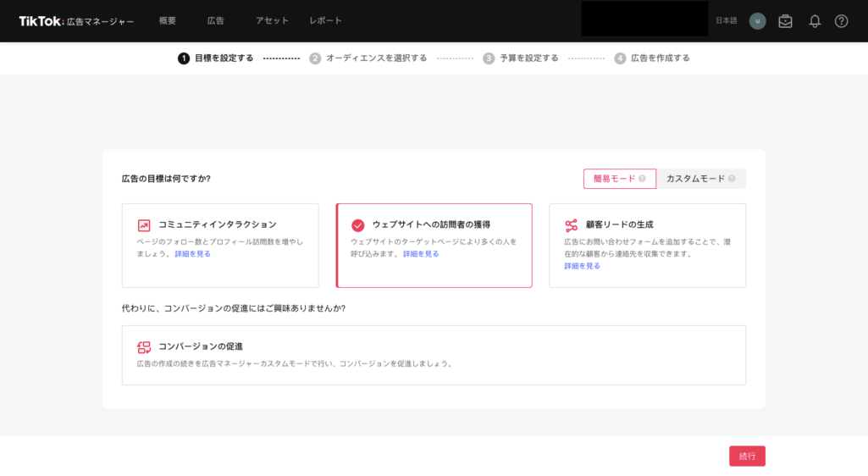Open 詳細を見る in ウェブサイトへの訪問者の獲得 card
The height and width of the screenshot is (476, 868).
(x=421, y=254)
